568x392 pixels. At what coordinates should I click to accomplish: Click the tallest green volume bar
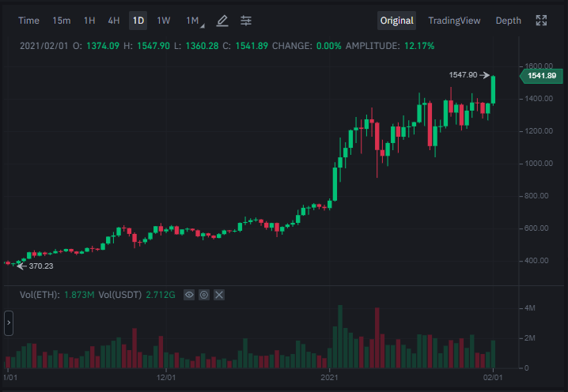tap(340, 337)
